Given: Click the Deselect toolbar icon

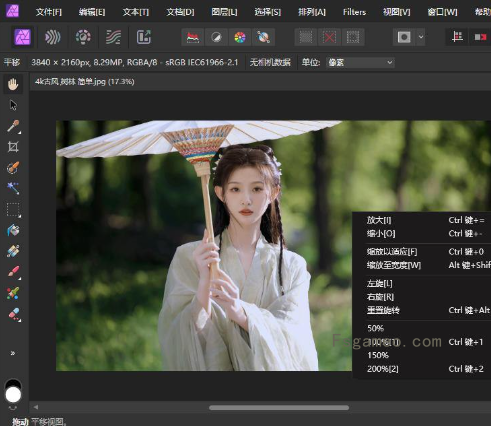Looking at the screenshot, I should point(329,37).
